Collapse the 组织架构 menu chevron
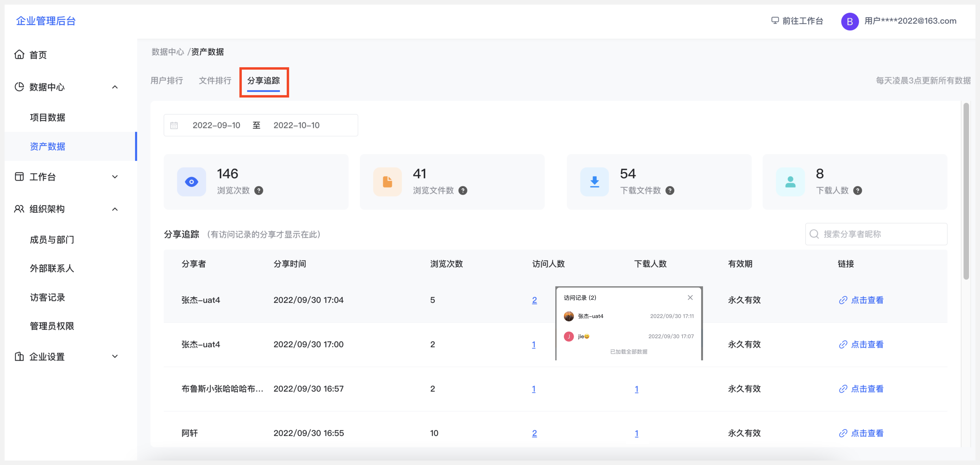Viewport: 980px width, 465px height. click(x=115, y=210)
